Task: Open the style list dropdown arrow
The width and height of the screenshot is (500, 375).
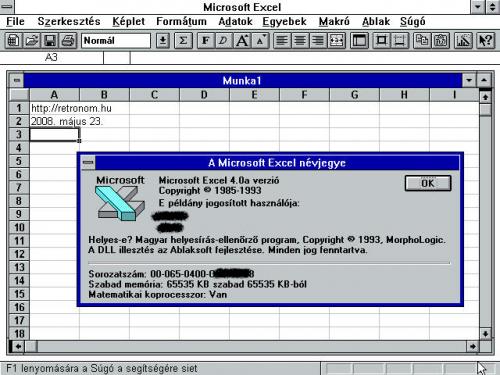Action: pos(163,41)
